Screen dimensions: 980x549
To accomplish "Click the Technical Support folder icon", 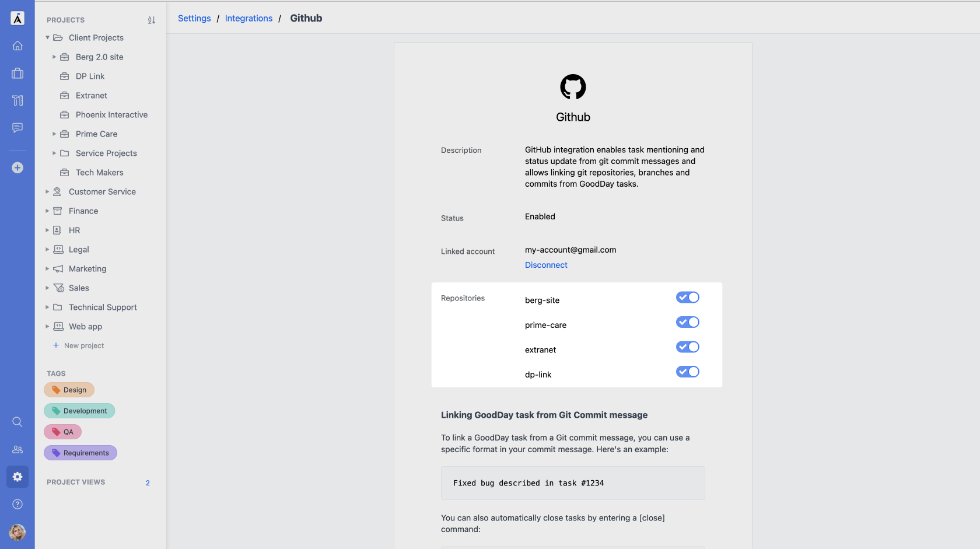I will tap(58, 307).
